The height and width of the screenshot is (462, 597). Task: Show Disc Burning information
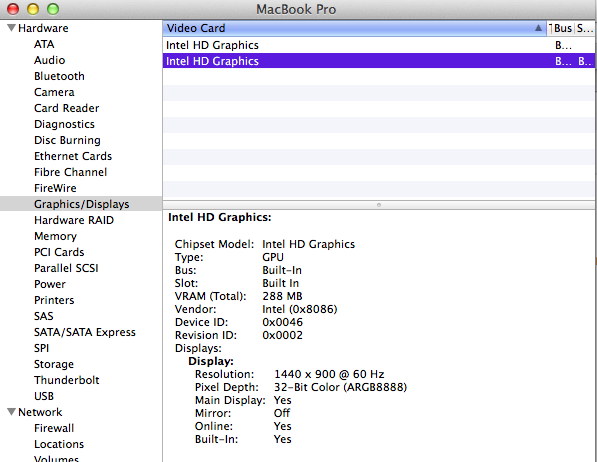coord(67,140)
